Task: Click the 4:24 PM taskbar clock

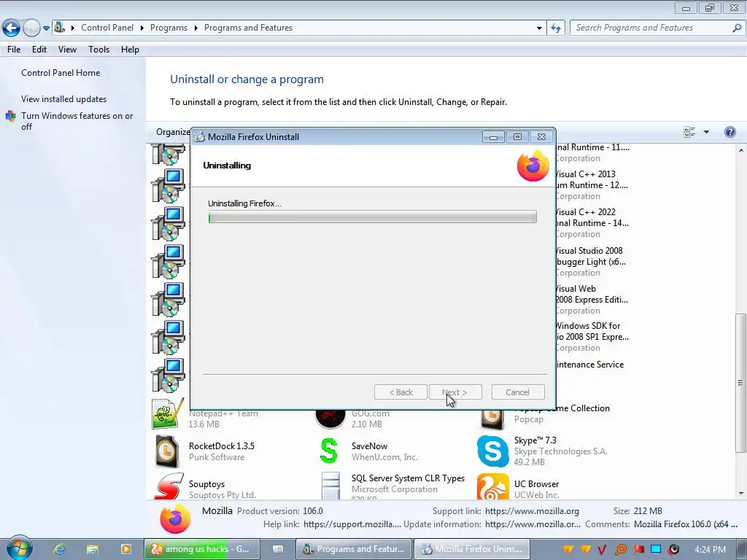Action: click(x=710, y=550)
